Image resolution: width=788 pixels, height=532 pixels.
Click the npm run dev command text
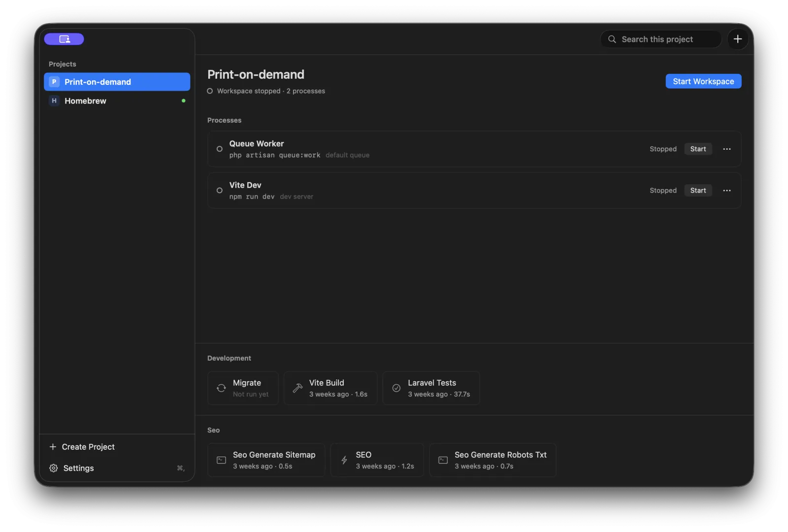(x=252, y=197)
